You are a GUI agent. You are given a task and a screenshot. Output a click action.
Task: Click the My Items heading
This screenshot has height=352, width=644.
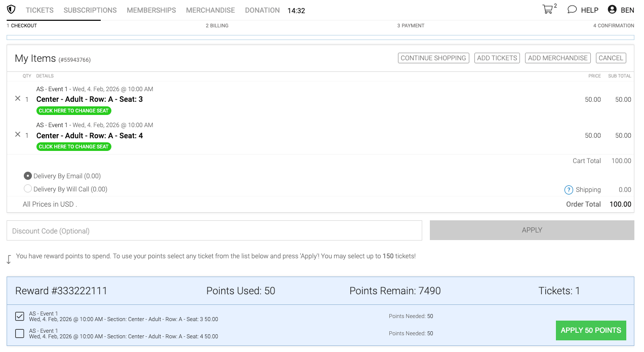35,58
